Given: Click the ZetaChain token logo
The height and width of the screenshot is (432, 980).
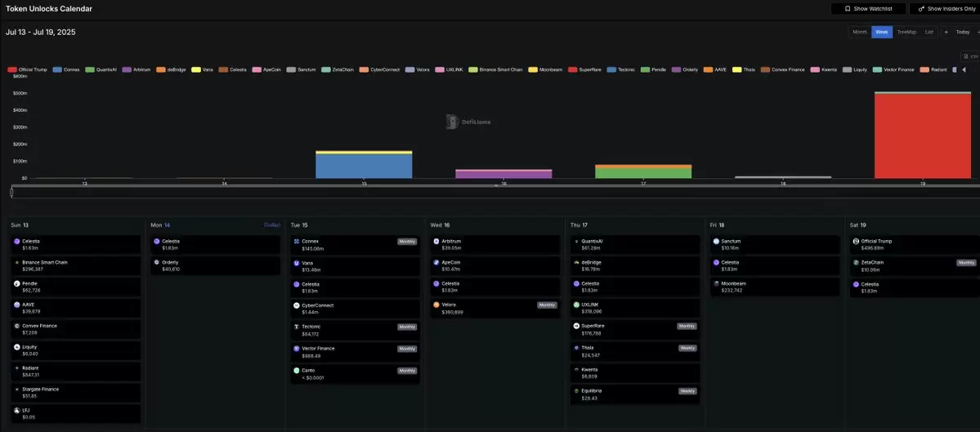Looking at the screenshot, I should point(857,263).
